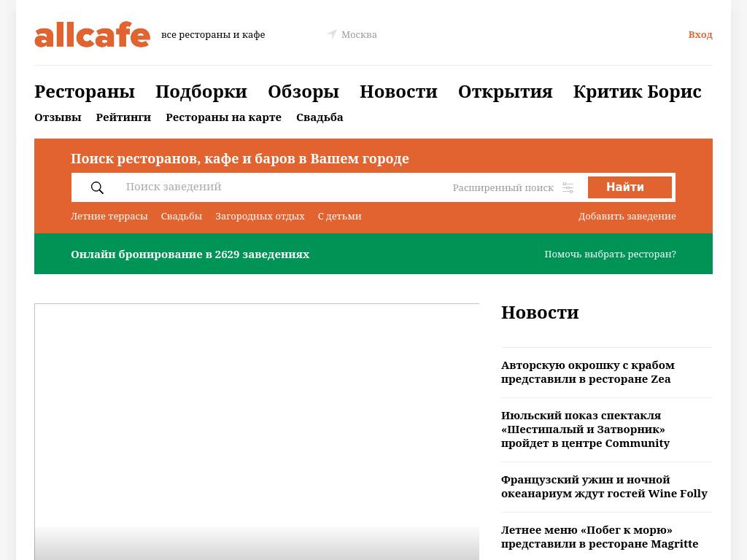This screenshot has height=560, width=747.
Task: Open news about Wine Folly French dinner
Action: (x=604, y=486)
